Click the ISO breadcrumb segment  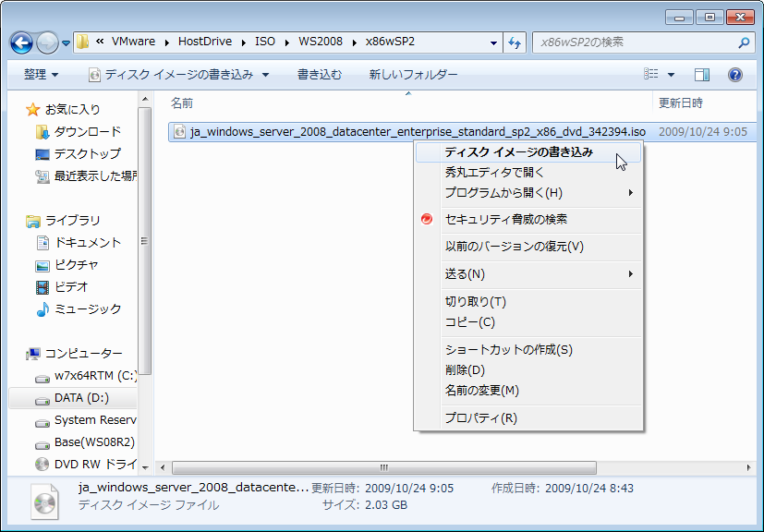click(265, 42)
